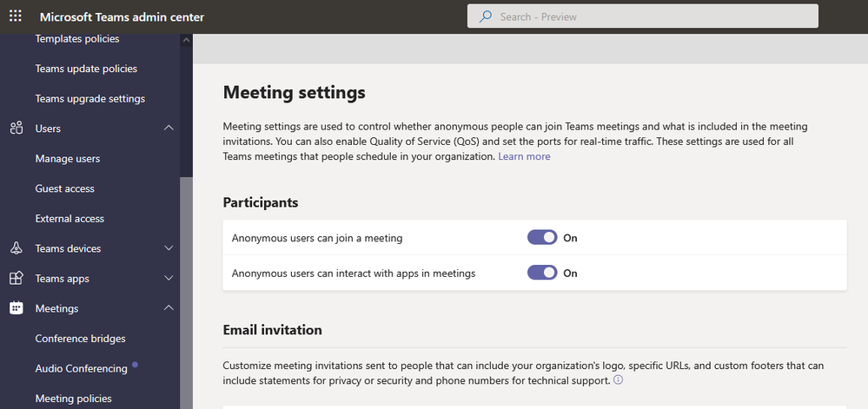Turn off Anonymous users can join a meeting

point(542,238)
